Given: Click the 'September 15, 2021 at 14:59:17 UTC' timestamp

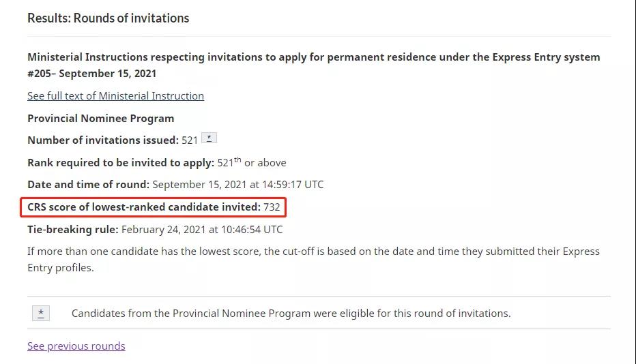Looking at the screenshot, I should 238,185.
